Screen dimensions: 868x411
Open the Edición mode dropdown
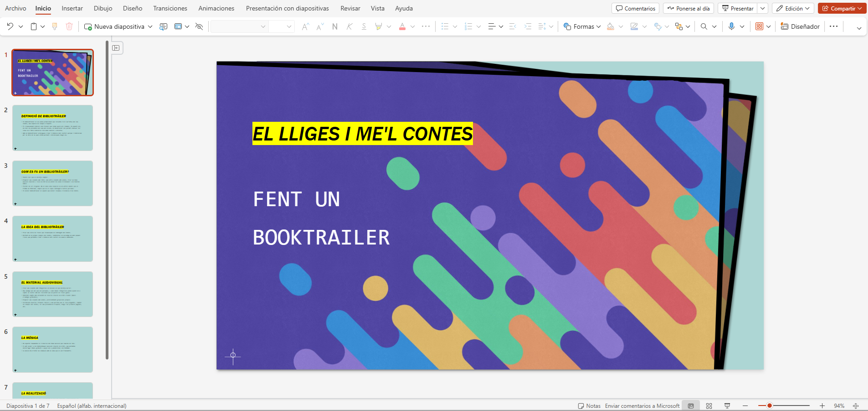(x=793, y=8)
